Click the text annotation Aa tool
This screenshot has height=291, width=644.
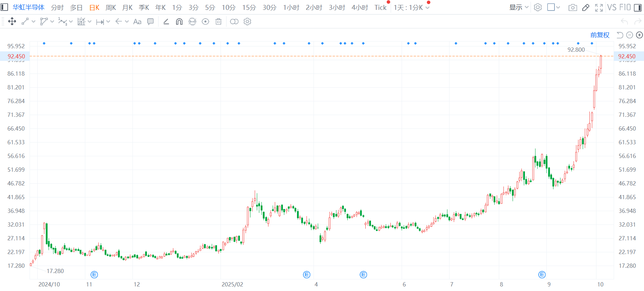137,22
